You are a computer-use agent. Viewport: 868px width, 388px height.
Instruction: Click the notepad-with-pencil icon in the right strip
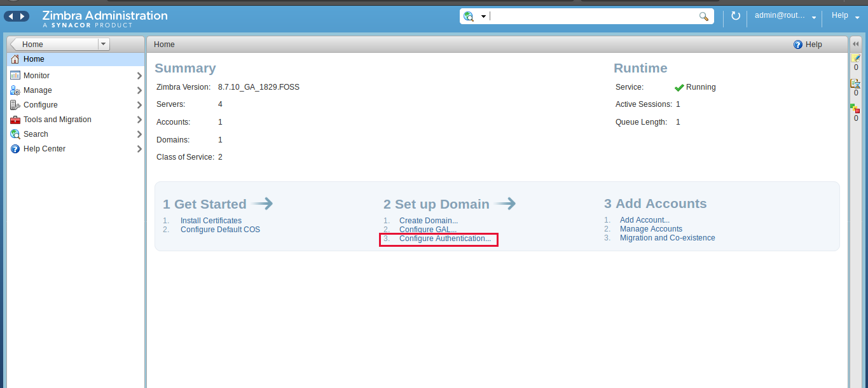856,58
